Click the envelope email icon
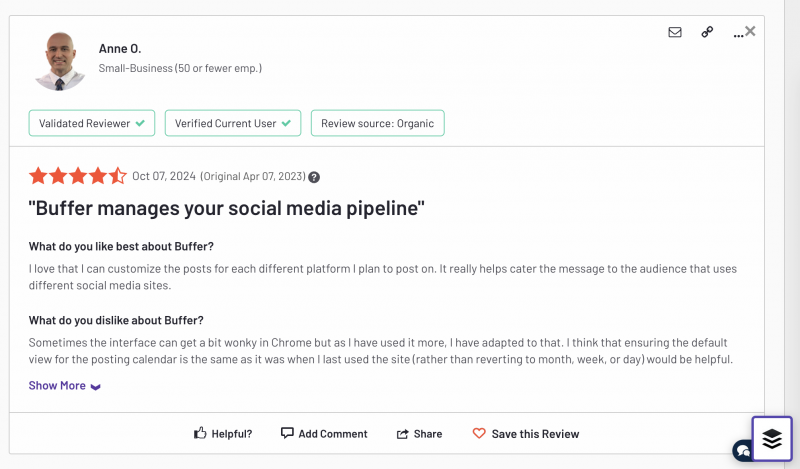 (x=674, y=32)
